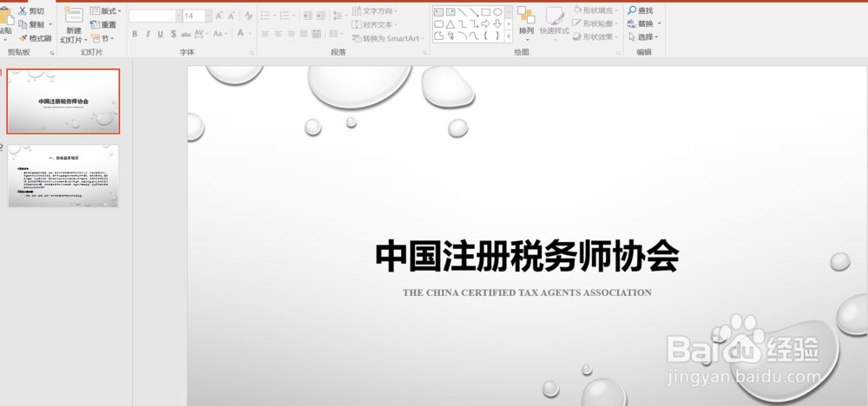The height and width of the screenshot is (406, 868).
Task: Open character spacing AV menu
Action: pos(201,34)
